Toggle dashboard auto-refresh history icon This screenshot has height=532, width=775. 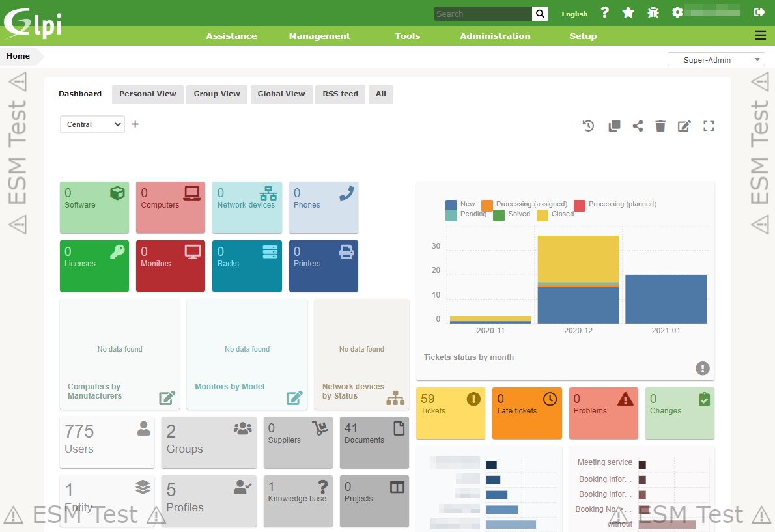pos(588,126)
